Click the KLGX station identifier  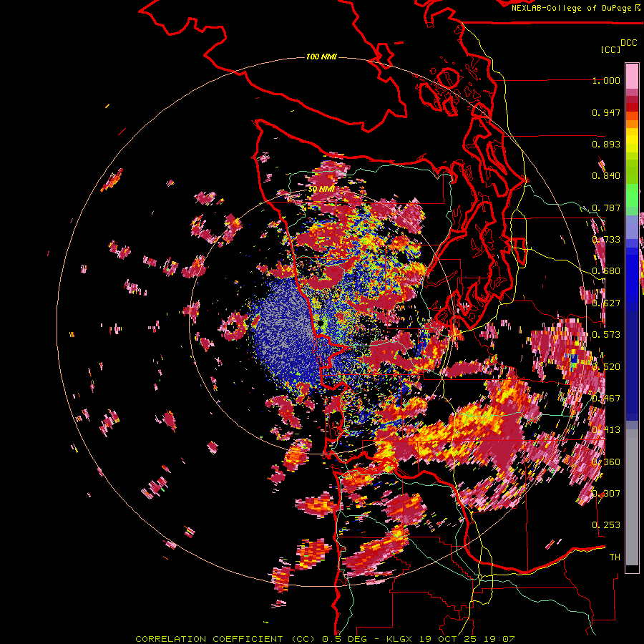coord(399,639)
